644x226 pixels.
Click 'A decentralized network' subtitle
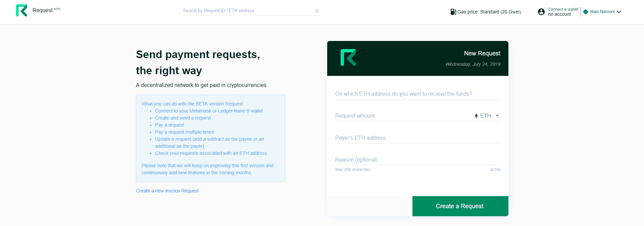202,85
